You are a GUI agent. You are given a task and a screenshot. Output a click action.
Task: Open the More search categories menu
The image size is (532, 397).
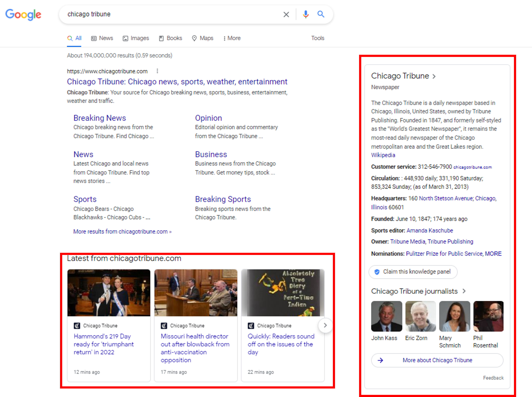[x=232, y=38]
